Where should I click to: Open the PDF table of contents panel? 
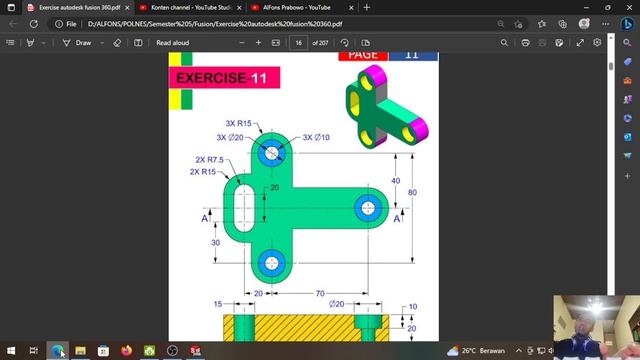point(10,43)
